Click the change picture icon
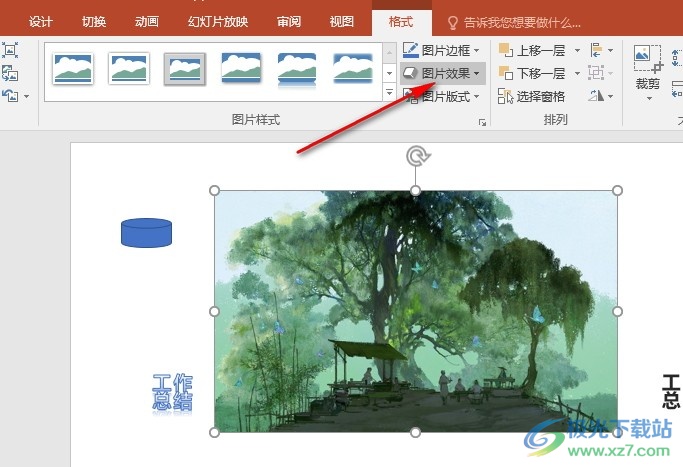Image resolution: width=683 pixels, height=467 pixels. [x=10, y=73]
